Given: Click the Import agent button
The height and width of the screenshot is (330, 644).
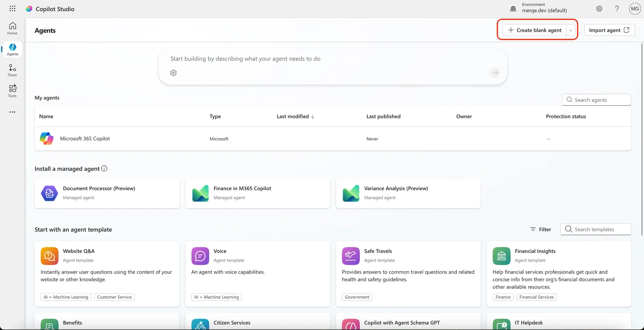Looking at the screenshot, I should pos(609,30).
